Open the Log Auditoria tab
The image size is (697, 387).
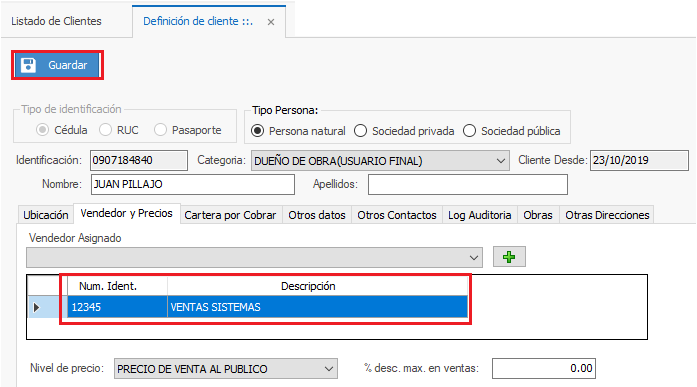[x=479, y=215]
